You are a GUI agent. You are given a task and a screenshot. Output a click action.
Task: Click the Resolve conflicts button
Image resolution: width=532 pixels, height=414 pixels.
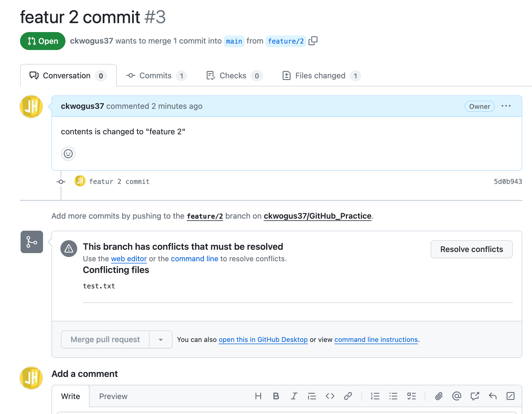(472, 249)
